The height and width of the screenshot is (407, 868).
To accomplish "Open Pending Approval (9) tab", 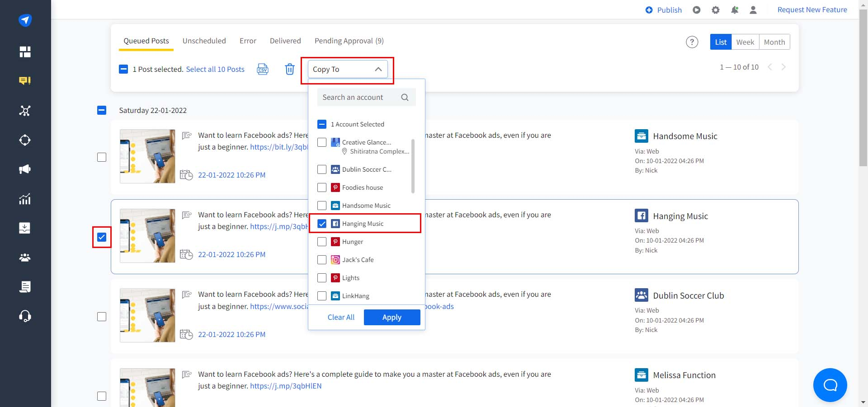I will [349, 41].
